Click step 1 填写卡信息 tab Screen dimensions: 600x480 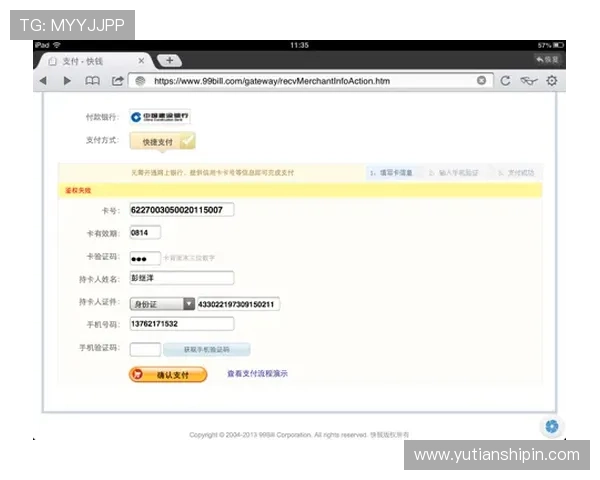(x=391, y=173)
